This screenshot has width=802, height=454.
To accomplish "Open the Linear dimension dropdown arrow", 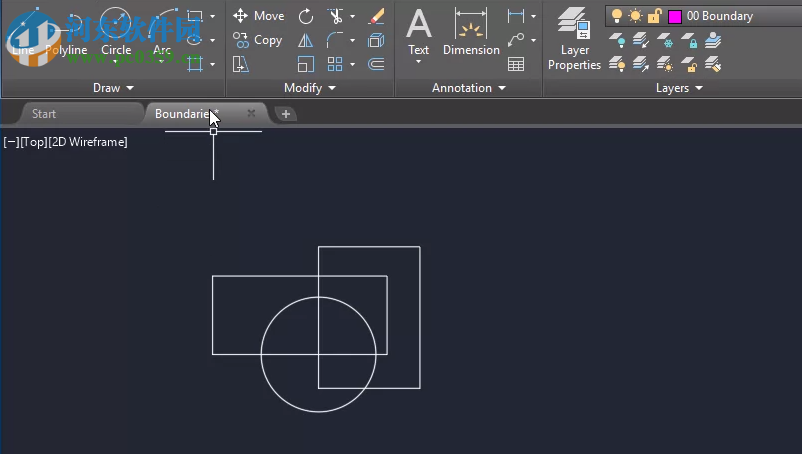I will click(533, 16).
